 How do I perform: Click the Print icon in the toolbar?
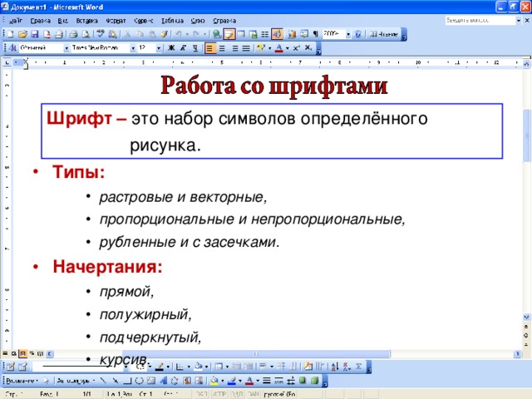pos(72,34)
